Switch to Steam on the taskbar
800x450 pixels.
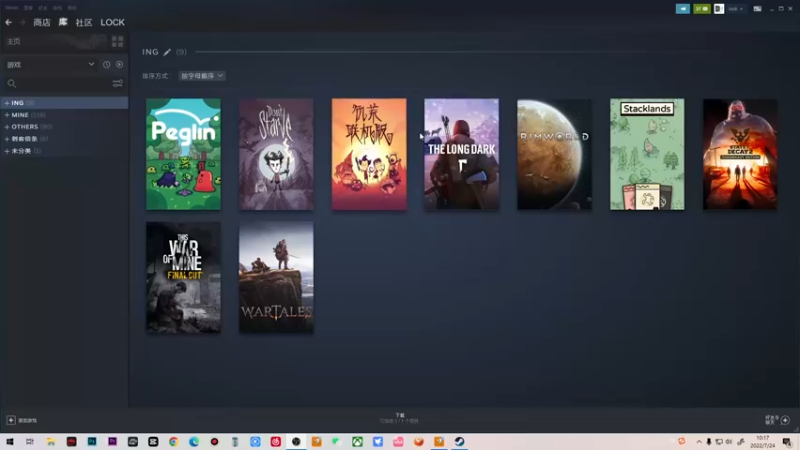coord(459,442)
